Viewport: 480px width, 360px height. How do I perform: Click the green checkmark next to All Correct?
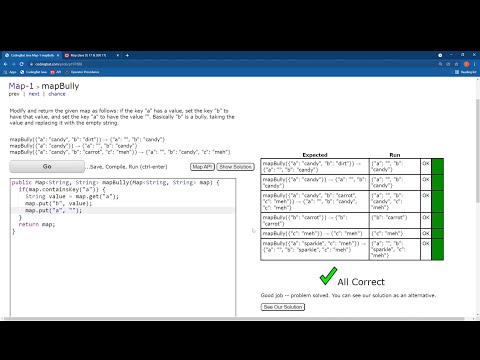coord(328,276)
